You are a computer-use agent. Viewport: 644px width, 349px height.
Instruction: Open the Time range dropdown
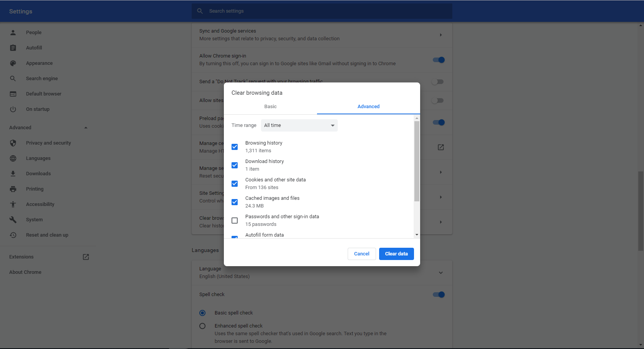pos(299,125)
